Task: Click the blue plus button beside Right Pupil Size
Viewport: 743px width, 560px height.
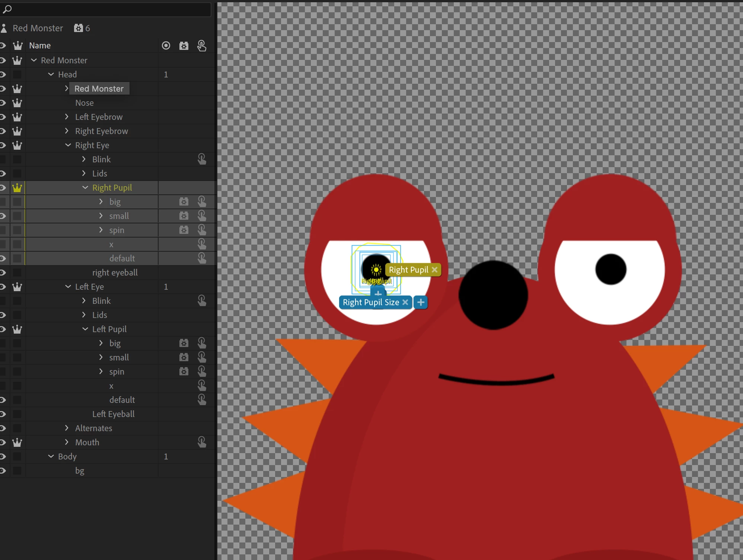Action: point(421,302)
